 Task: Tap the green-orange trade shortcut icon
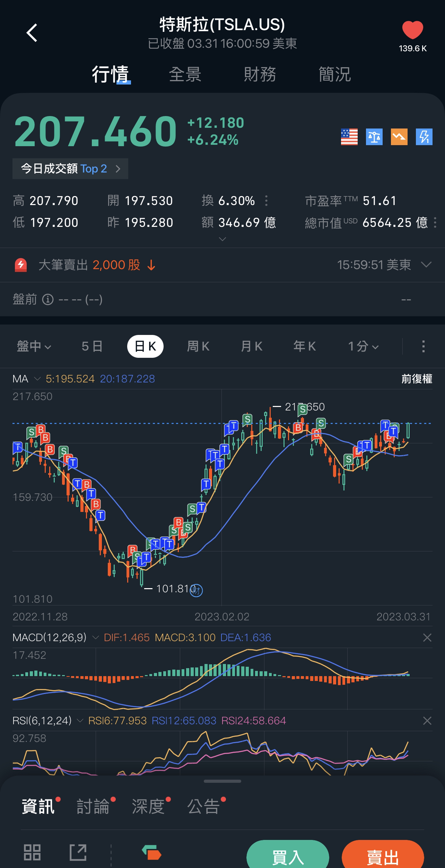pyautogui.click(x=151, y=852)
